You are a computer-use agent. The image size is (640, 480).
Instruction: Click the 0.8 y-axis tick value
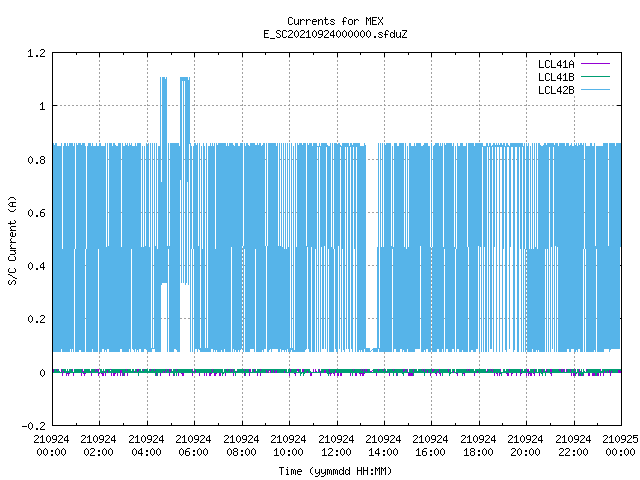pyautogui.click(x=36, y=160)
